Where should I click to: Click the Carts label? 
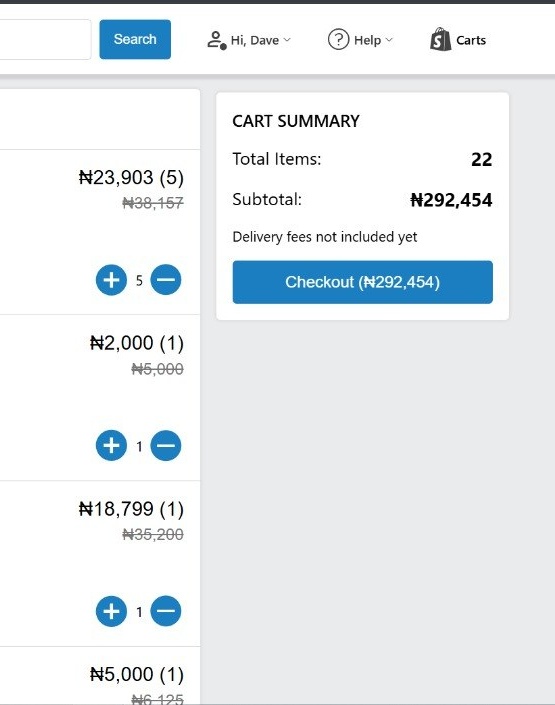(x=471, y=40)
